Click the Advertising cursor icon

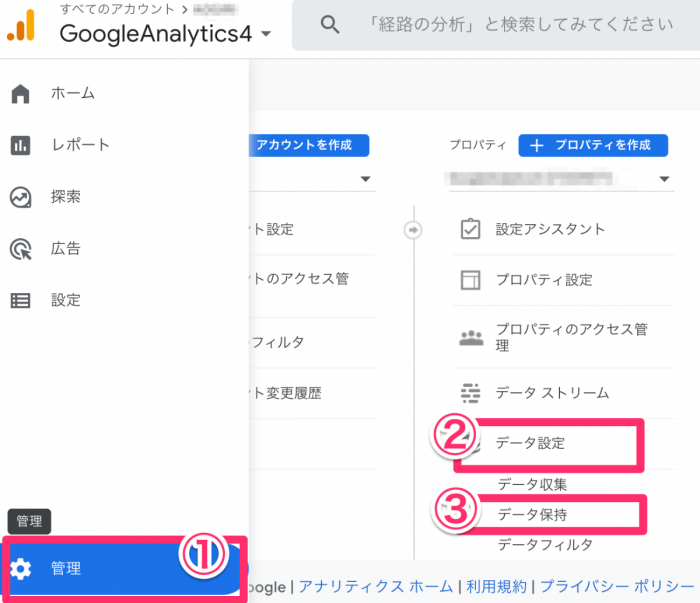[x=20, y=249]
